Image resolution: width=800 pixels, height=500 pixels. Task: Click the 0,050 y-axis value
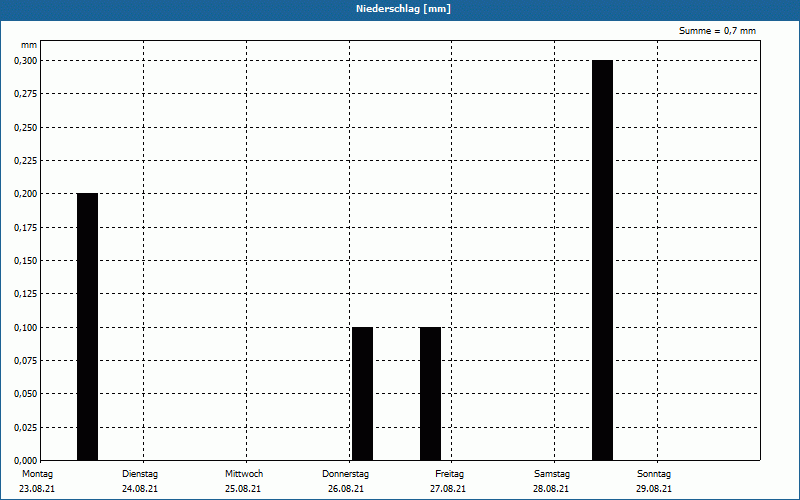click(x=26, y=394)
